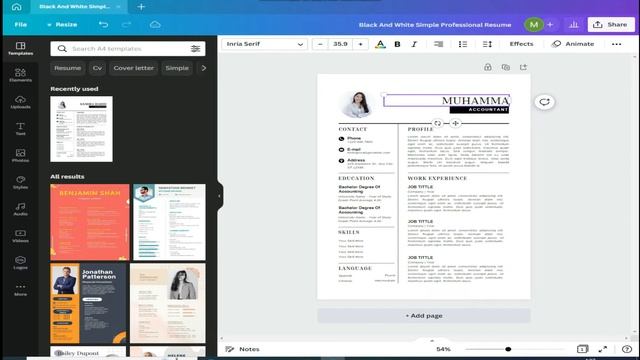Lock the page with lock icon
The image size is (640, 360).
[x=488, y=67]
